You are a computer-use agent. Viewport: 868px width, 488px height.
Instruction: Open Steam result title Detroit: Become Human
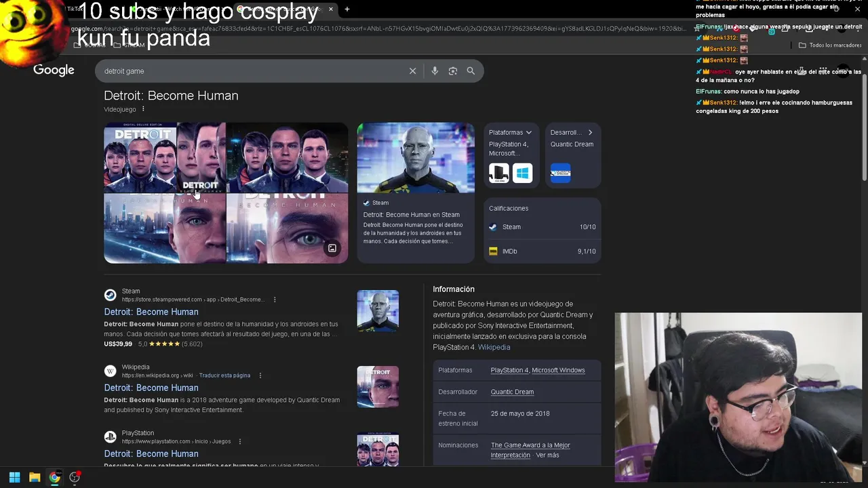point(151,312)
